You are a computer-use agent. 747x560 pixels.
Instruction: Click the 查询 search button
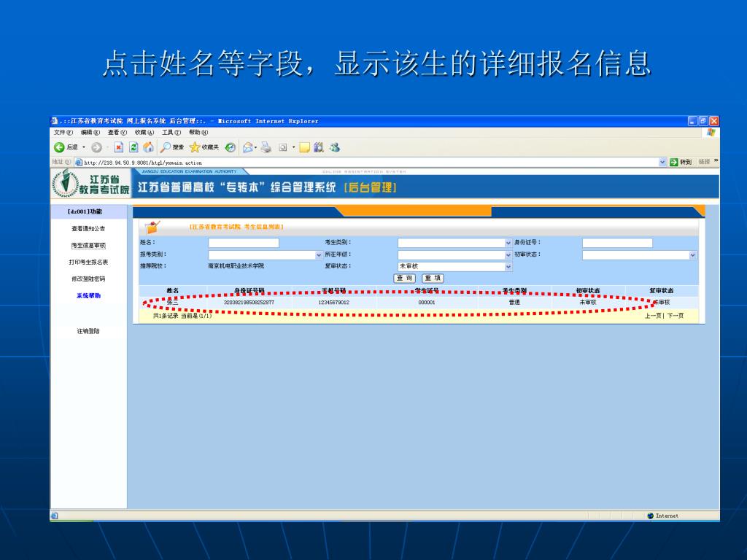click(x=405, y=278)
